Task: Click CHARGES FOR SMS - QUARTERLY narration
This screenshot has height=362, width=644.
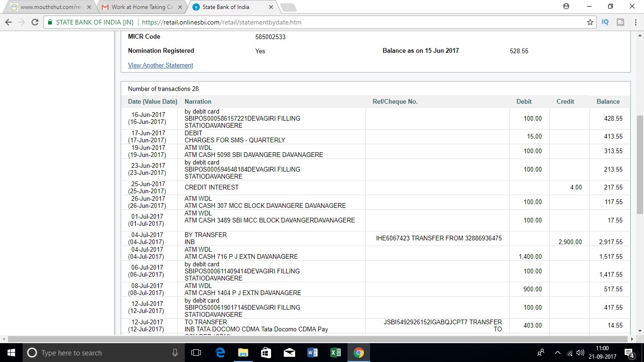Action: pyautogui.click(x=235, y=140)
